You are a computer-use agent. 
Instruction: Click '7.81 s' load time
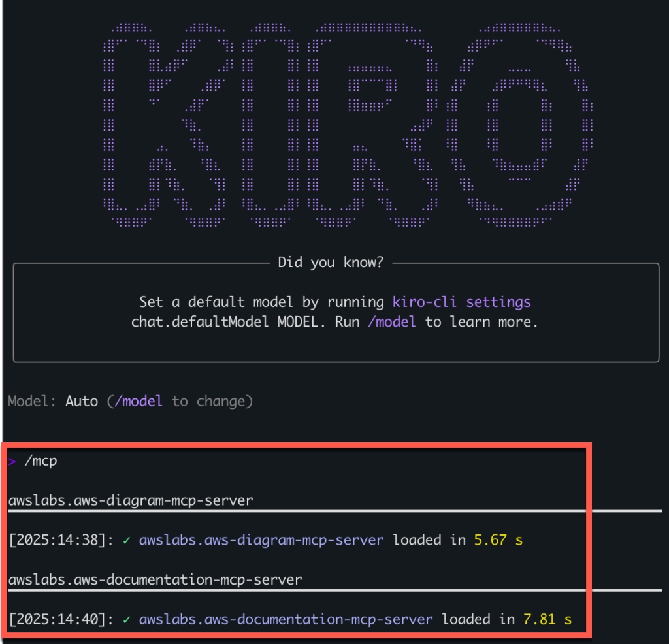[547, 619]
